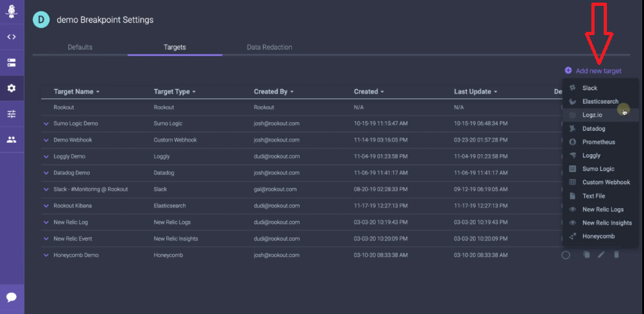This screenshot has width=644, height=314.
Task: Click the Loggly icon in target menu
Action: pyautogui.click(x=573, y=155)
